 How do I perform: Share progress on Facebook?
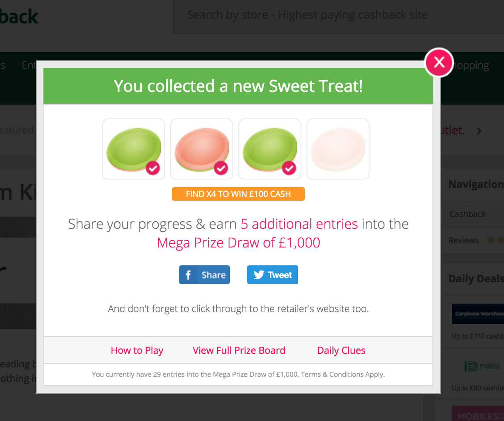click(204, 275)
